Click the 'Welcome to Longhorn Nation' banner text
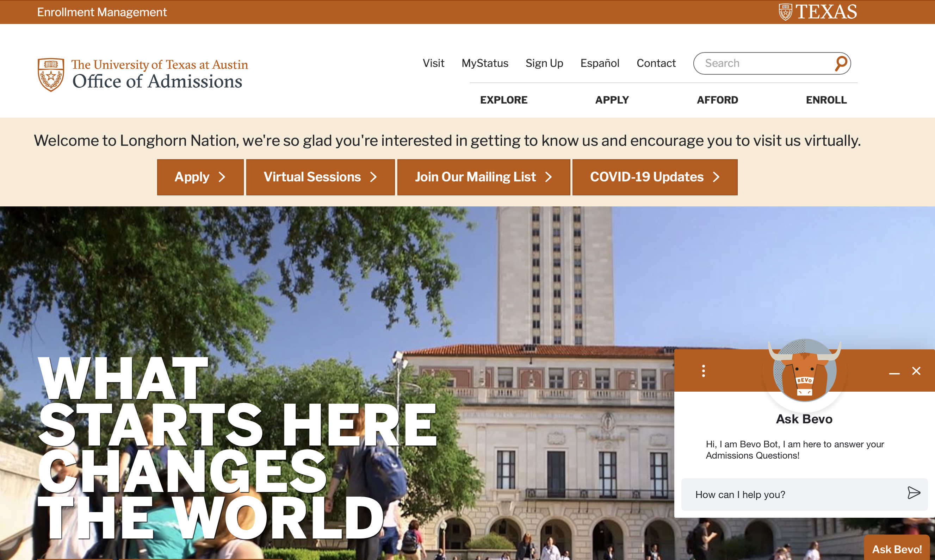 point(447,141)
